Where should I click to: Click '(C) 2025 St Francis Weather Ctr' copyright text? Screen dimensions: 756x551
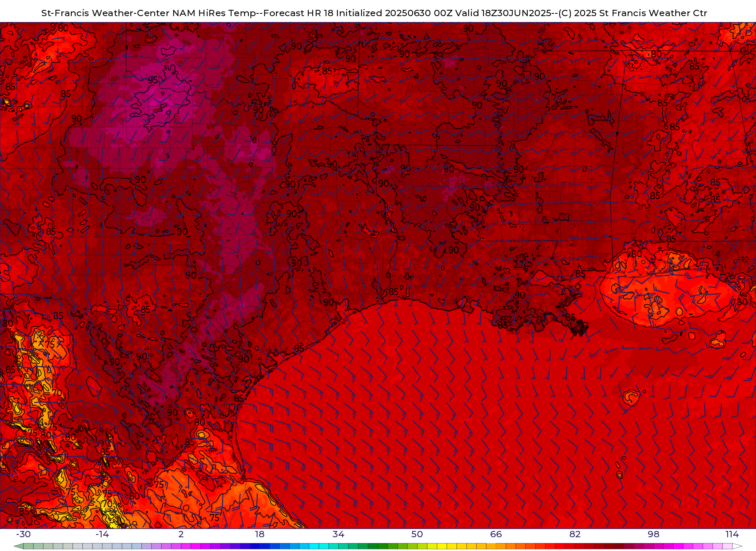pos(633,13)
